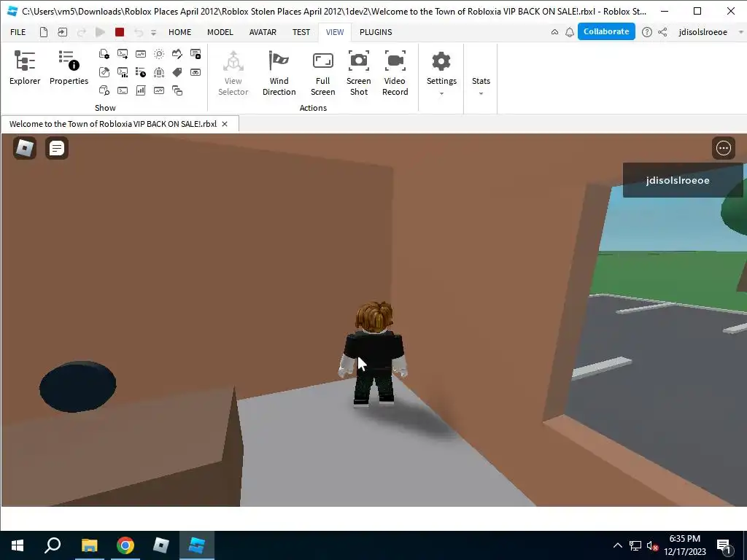Click the Play button in the top toolbar
The width and height of the screenshot is (747, 560).
[100, 32]
